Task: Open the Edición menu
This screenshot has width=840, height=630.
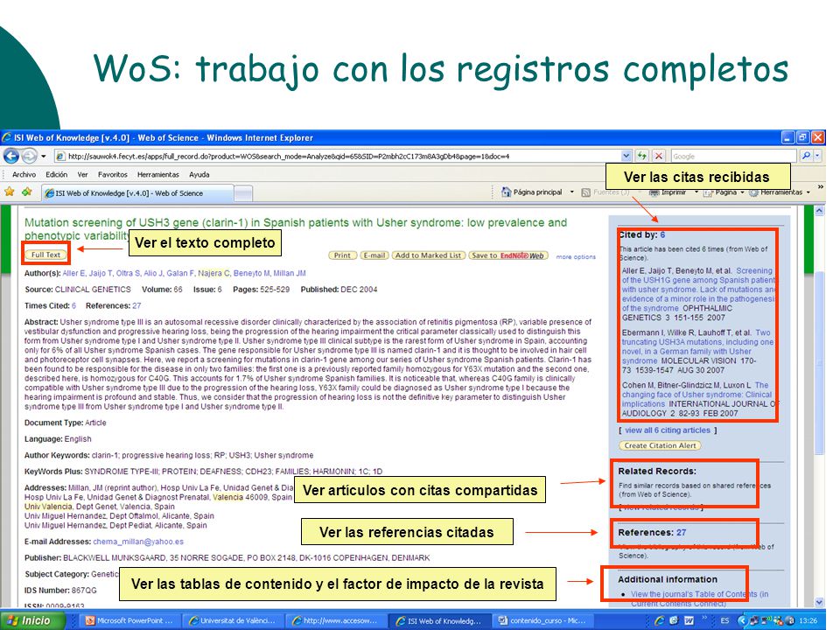Action: (x=56, y=175)
